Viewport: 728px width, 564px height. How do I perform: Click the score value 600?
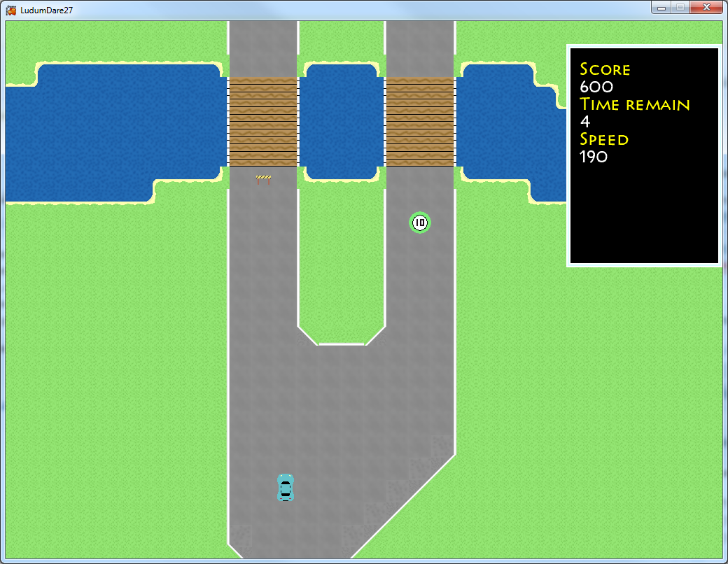click(596, 87)
